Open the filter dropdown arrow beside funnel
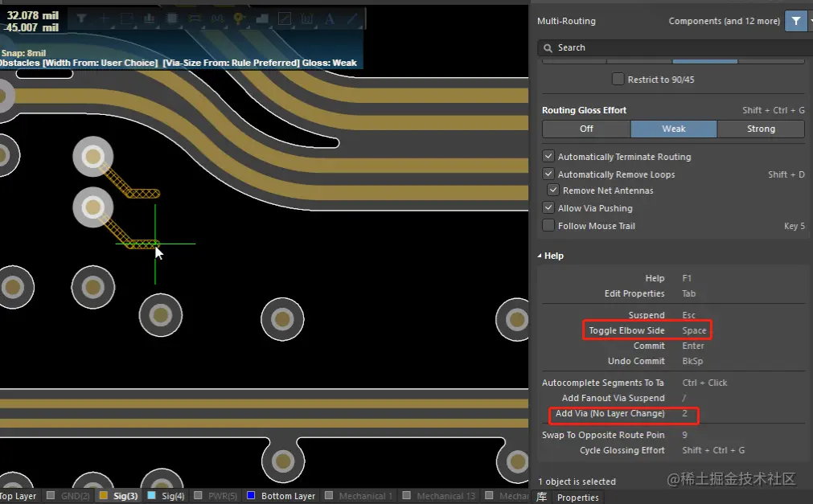813x504 pixels. point(811,21)
